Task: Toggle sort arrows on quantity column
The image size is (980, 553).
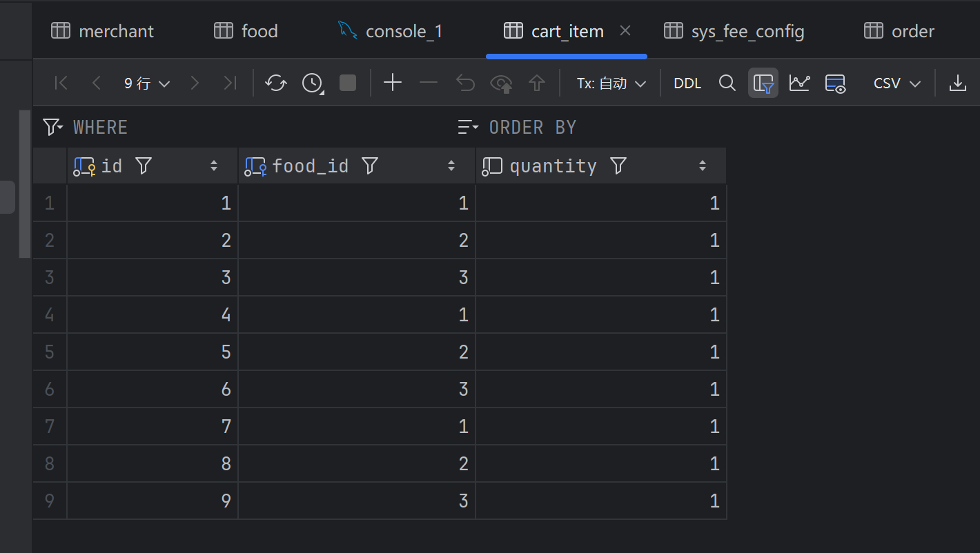Action: click(x=702, y=165)
